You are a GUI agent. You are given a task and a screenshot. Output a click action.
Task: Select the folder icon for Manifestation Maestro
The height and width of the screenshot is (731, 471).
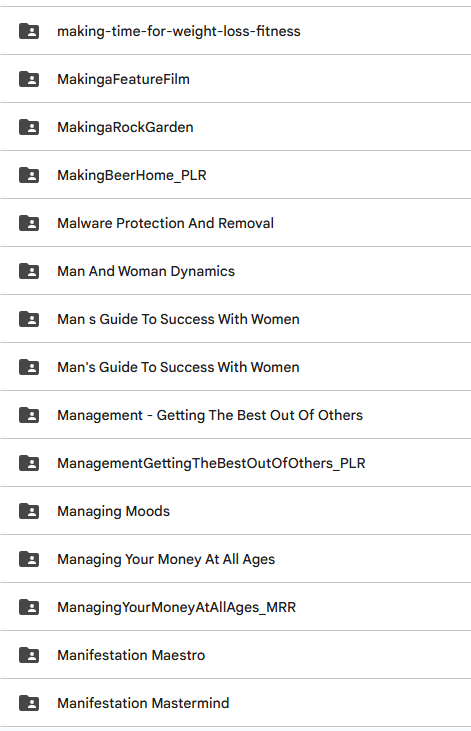point(29,655)
